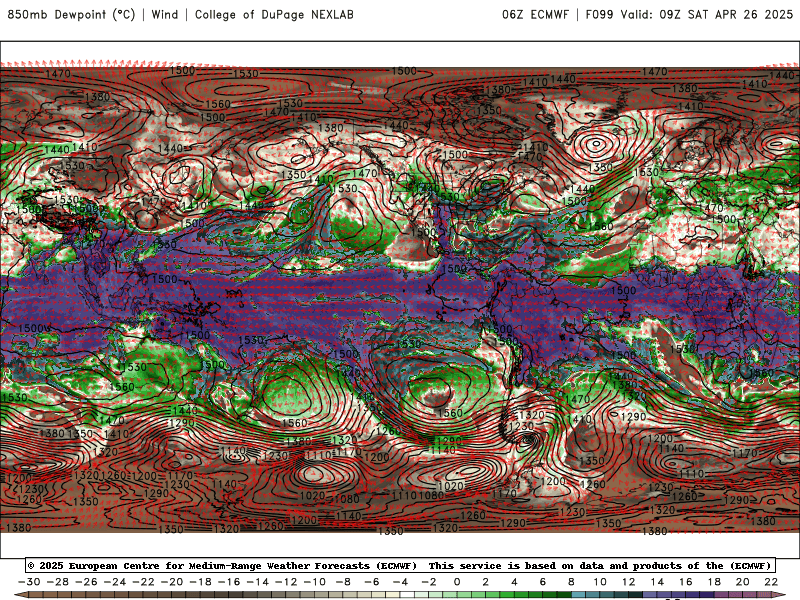Click the -12 legend value

[286, 582]
